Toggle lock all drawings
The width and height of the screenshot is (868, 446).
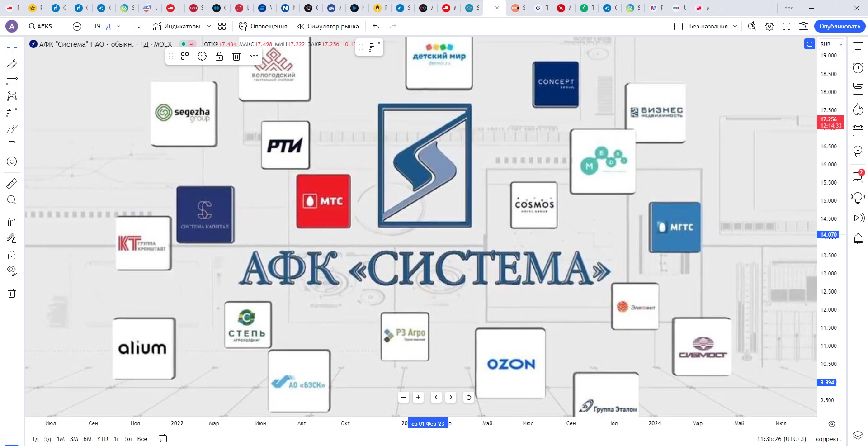(x=12, y=255)
